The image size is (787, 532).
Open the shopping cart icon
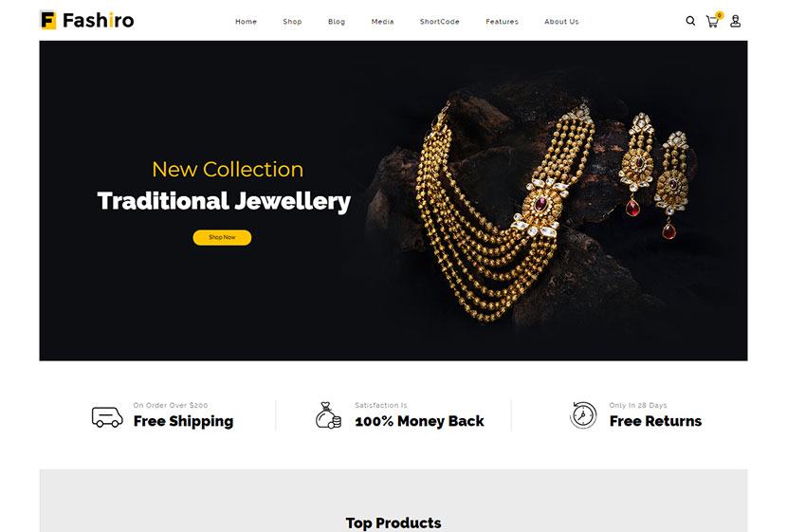712,22
